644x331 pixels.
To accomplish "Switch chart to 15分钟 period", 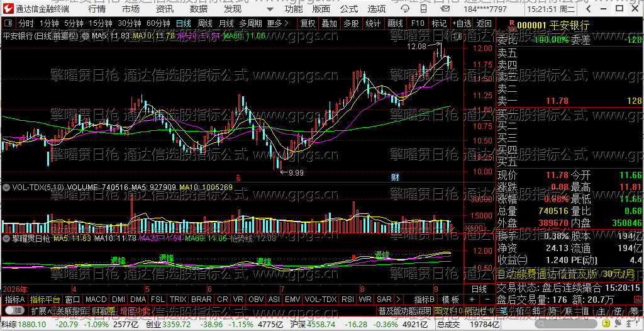I will [x=100, y=23].
